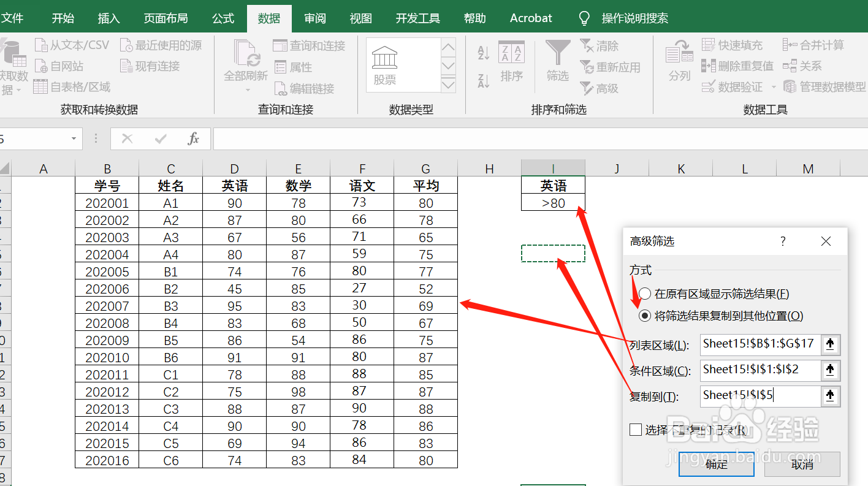Open the 审阅 ribbon tab
Image resolution: width=868 pixels, height=486 pixels.
point(315,18)
